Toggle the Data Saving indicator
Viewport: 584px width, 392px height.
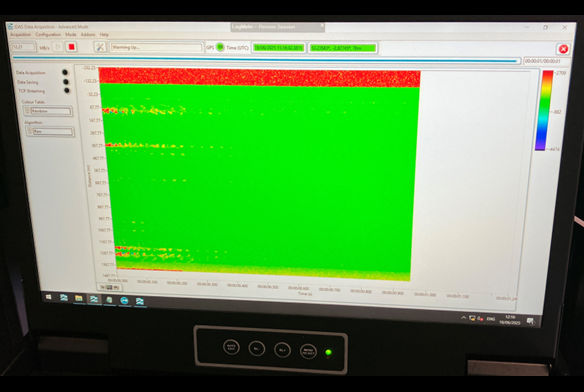[x=66, y=82]
